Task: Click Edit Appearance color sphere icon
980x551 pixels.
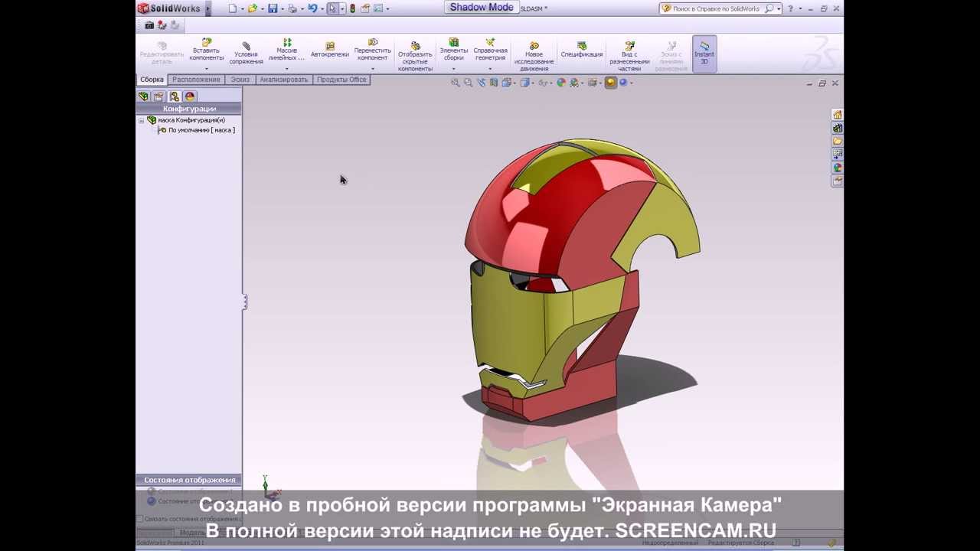Action: click(561, 83)
